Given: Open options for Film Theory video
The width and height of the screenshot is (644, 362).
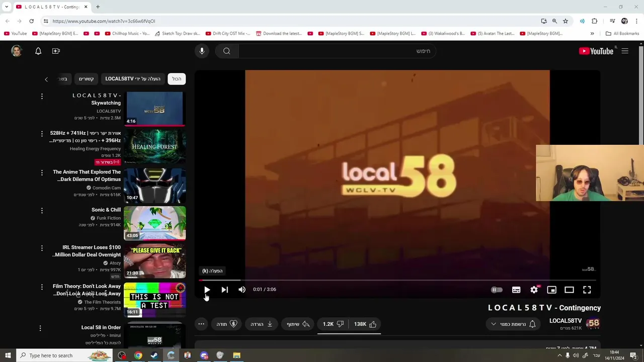Looking at the screenshot, I should point(42,287).
